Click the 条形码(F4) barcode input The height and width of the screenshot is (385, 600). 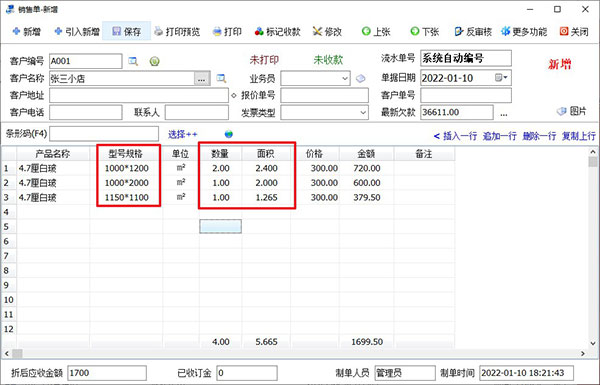tap(104, 134)
